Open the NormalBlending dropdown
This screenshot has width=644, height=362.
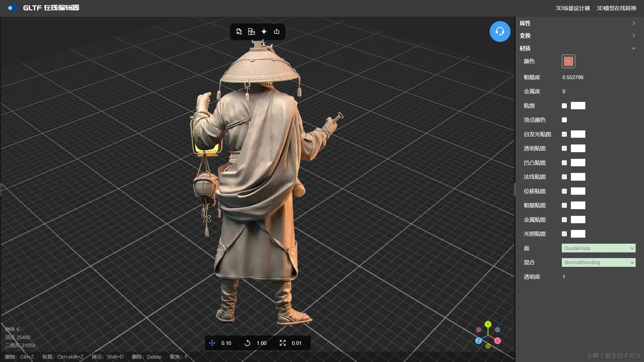tap(598, 262)
